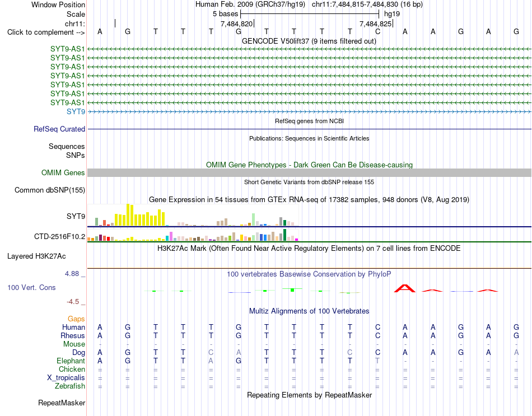Click the 'Click to complement -->' label
The width and height of the screenshot is (532, 416).
coord(46,32)
